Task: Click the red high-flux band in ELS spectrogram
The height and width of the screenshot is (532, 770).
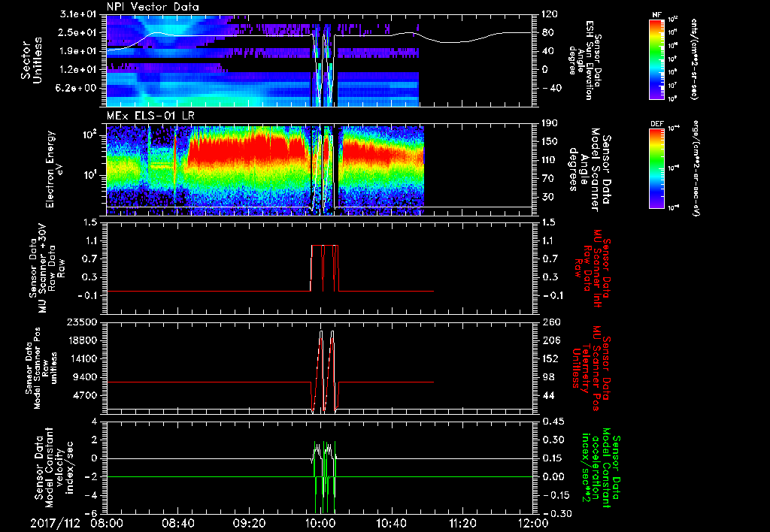Action: [248, 149]
